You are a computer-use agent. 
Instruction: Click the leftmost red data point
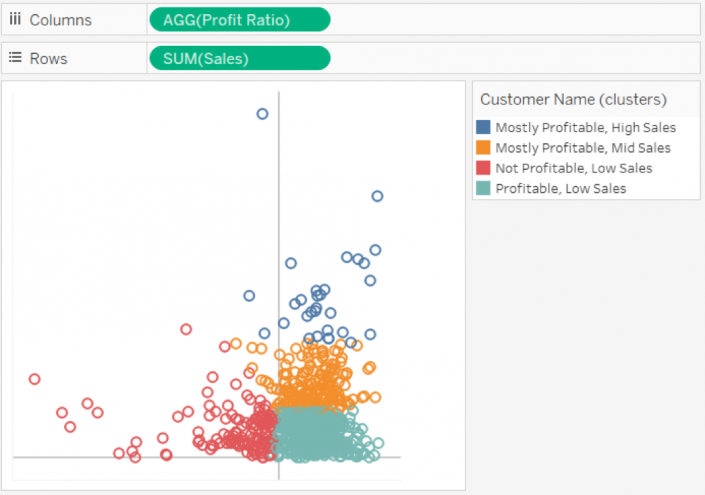(x=35, y=379)
